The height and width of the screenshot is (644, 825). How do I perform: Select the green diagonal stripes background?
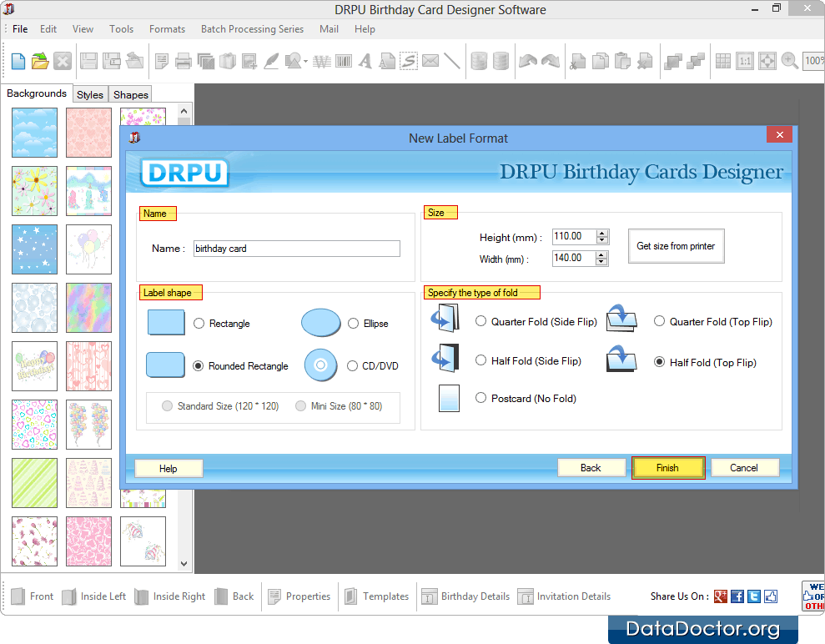tap(35, 483)
